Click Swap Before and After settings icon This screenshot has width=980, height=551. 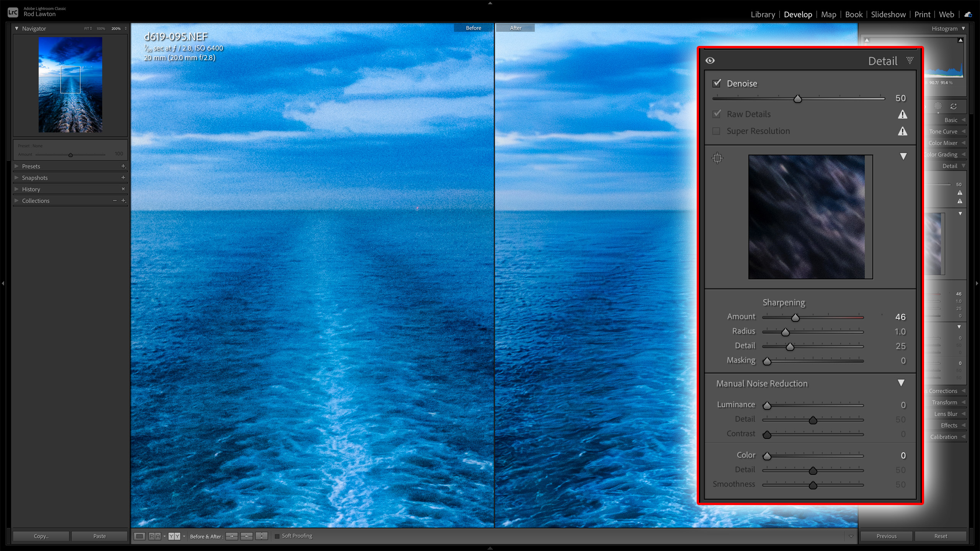coord(261,536)
